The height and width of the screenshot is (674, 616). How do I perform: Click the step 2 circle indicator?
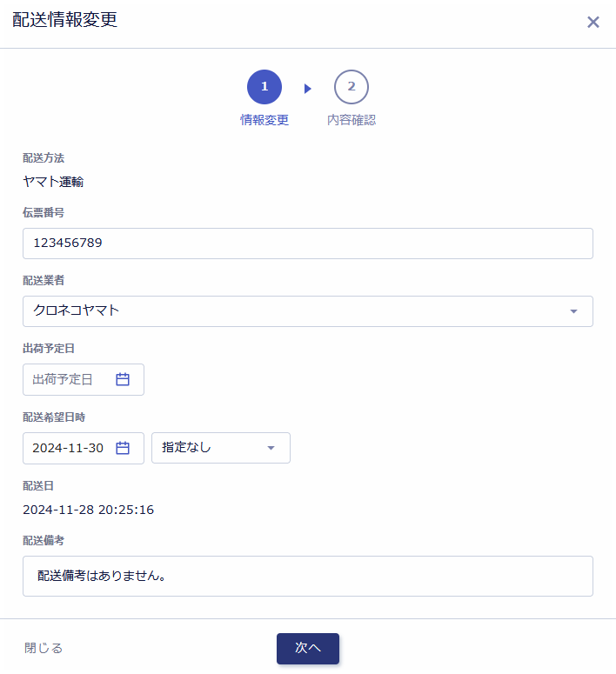351,87
